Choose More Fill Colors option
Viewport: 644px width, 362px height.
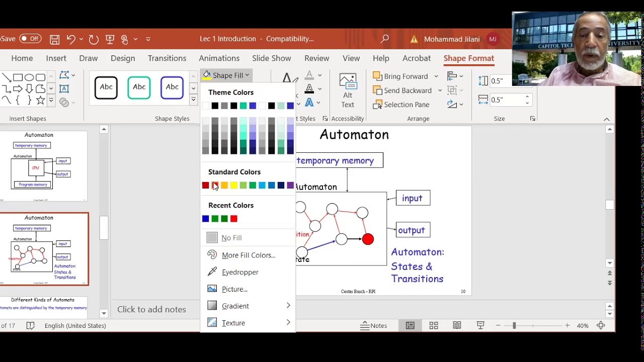(x=248, y=255)
